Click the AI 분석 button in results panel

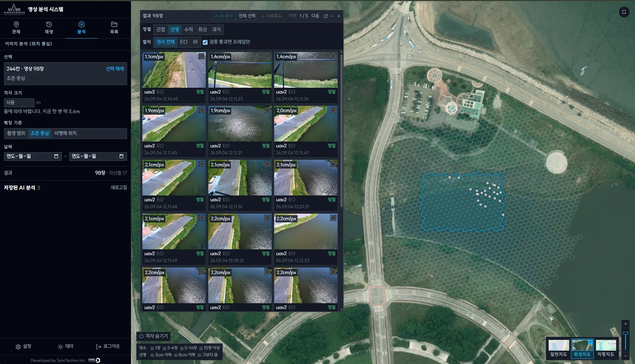click(x=223, y=16)
